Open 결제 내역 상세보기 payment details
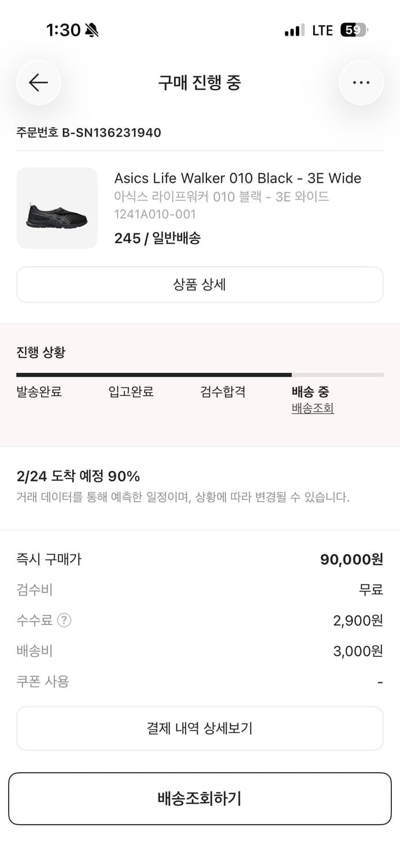Viewport: 400px width, 868px height. (x=200, y=729)
